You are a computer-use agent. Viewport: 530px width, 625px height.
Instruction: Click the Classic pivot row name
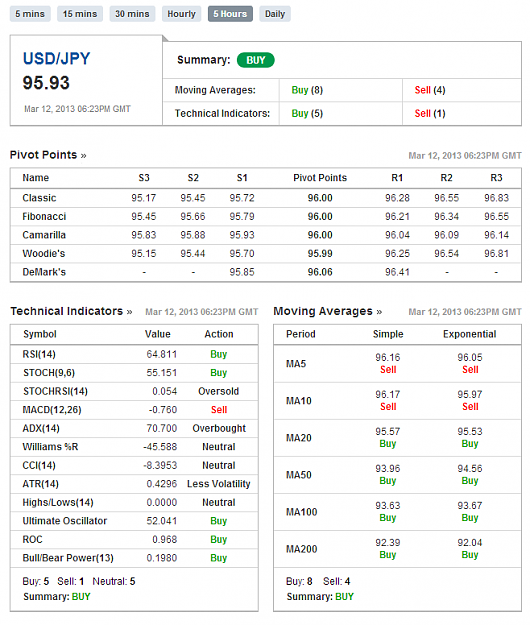coord(39,198)
